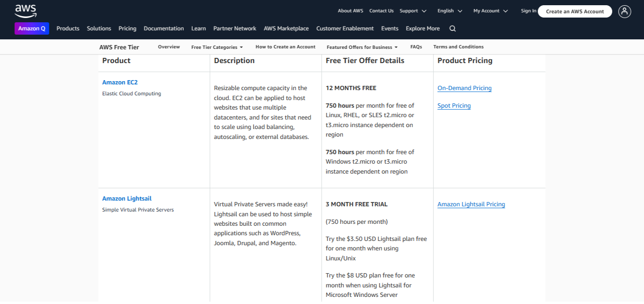Screen dimensions: 644x304
Task: Open the Explore More menu
Action: tap(423, 28)
